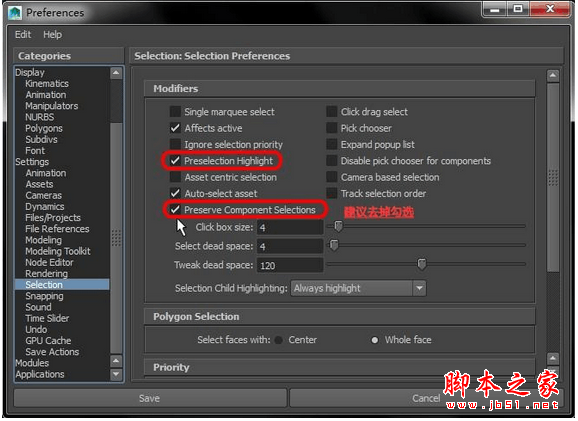Select Font category

[35, 150]
